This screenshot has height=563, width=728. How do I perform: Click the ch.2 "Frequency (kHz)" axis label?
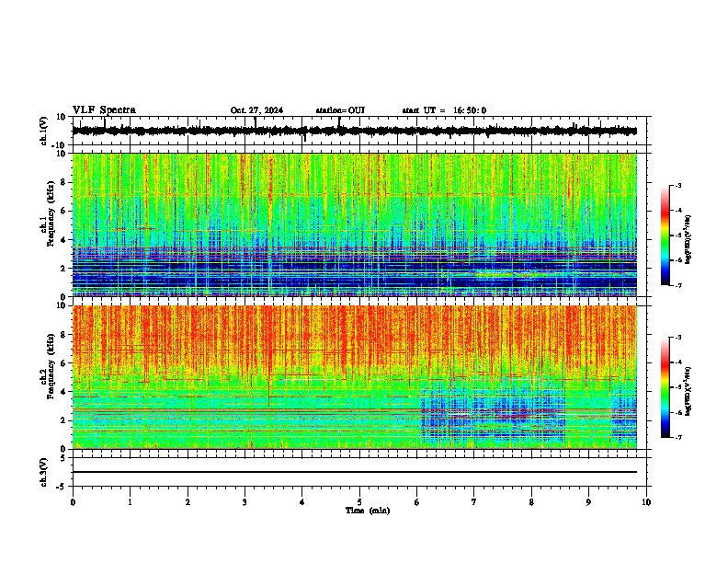[x=51, y=366]
